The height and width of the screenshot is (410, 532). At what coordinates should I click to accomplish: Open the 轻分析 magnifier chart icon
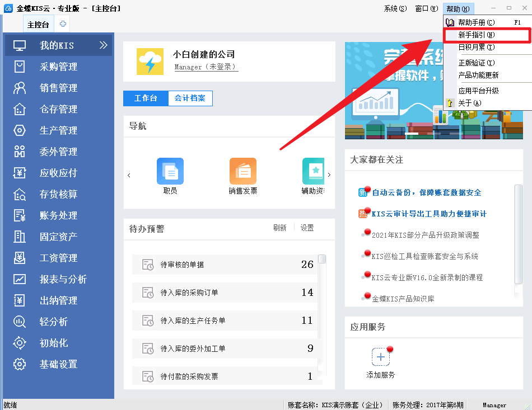20,322
